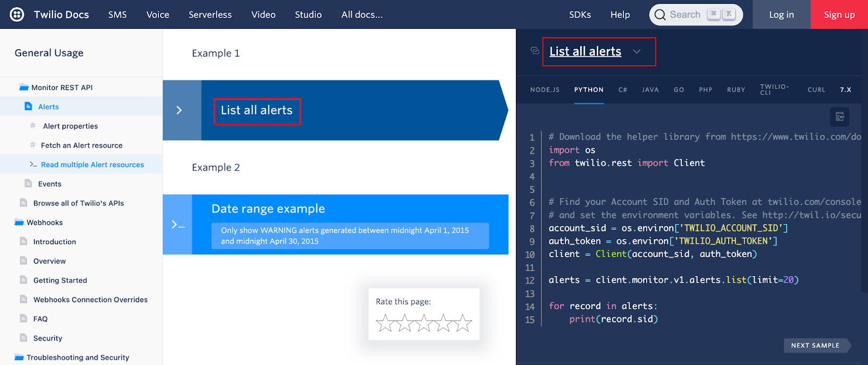
Task: Click the link icon beside List all alerts
Action: coord(535,51)
